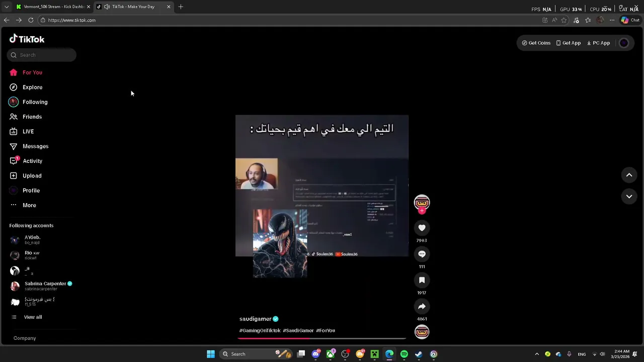Go to next video with down chevron
The height and width of the screenshot is (362, 644).
[x=629, y=197]
